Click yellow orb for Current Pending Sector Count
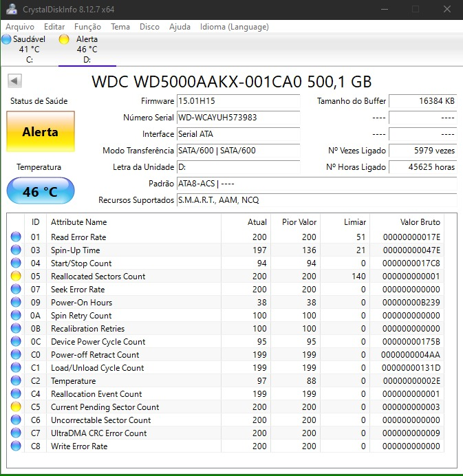 pyautogui.click(x=16, y=407)
